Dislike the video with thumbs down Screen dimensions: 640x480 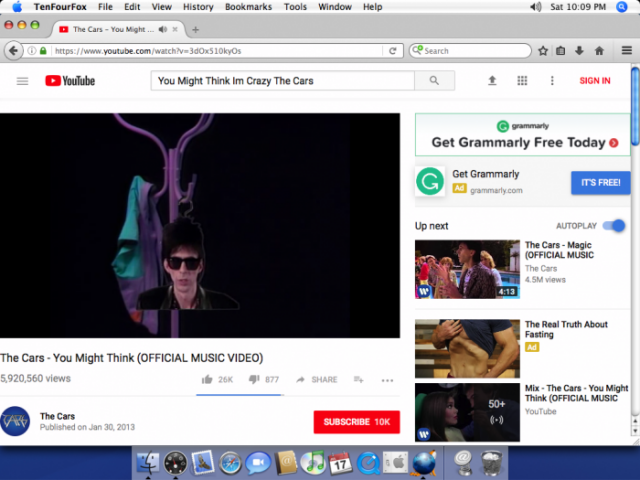coord(254,380)
